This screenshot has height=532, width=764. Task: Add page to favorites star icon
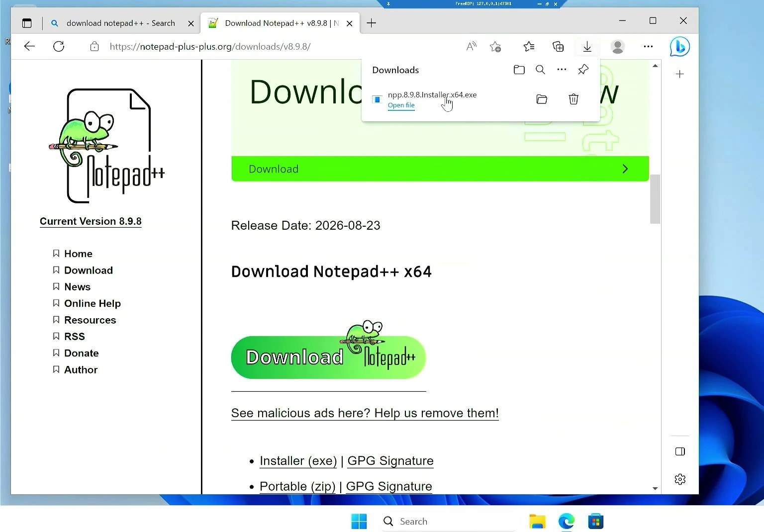(x=495, y=46)
